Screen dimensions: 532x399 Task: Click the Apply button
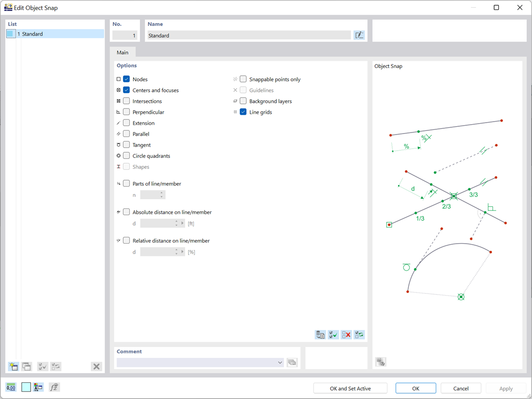(506, 389)
